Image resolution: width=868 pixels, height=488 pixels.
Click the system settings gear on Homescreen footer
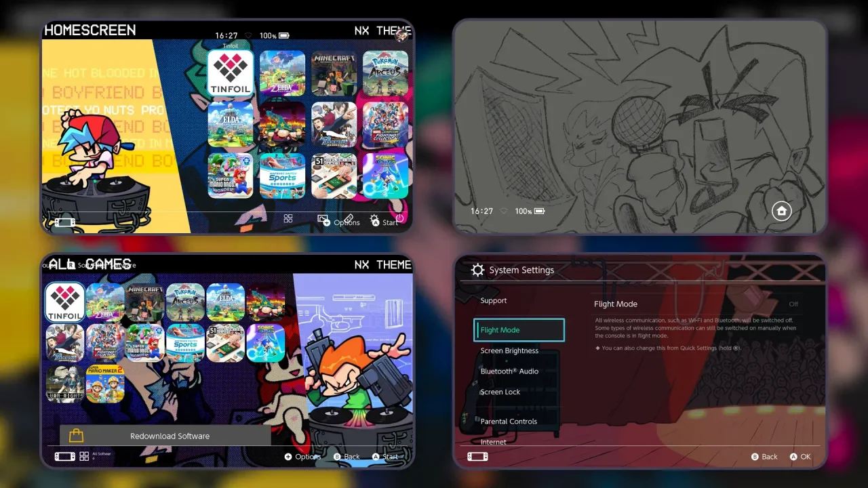374,220
